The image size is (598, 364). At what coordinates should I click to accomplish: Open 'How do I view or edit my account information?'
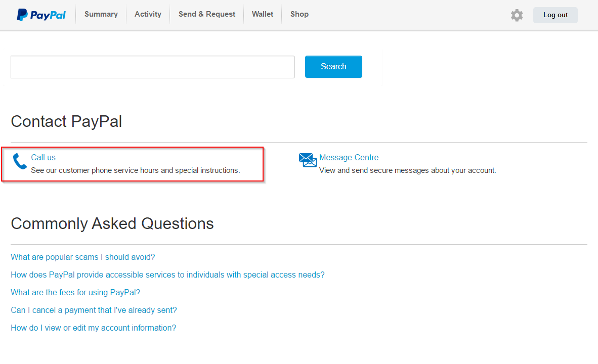(94, 328)
